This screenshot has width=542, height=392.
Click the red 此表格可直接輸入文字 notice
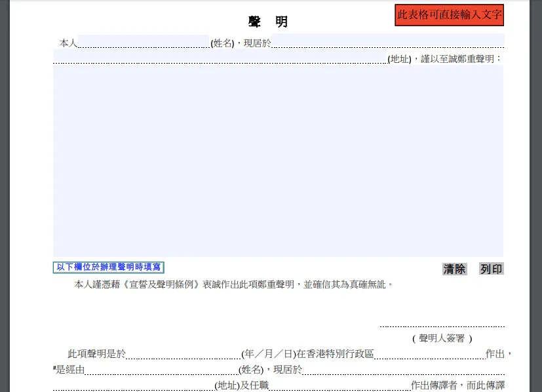[450, 15]
